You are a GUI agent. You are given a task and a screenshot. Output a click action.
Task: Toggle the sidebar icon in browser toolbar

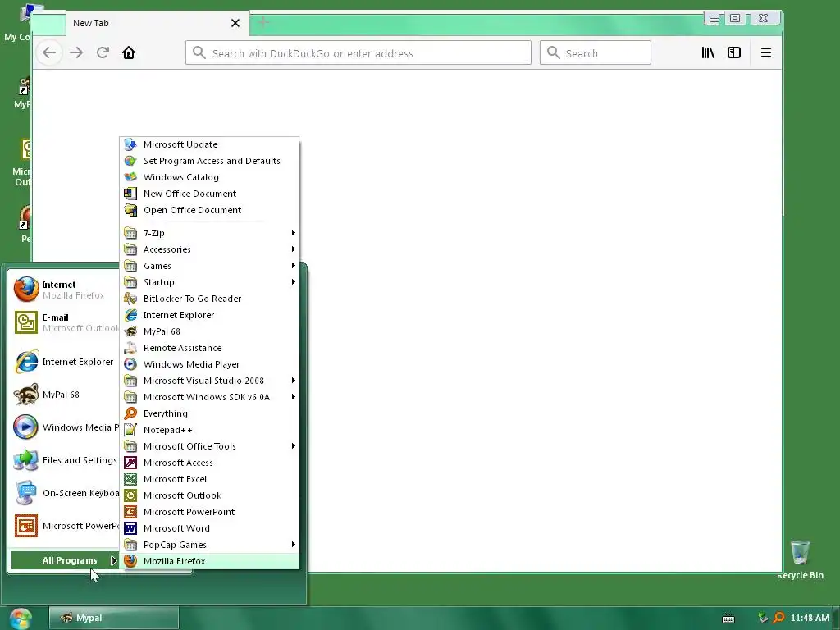pyautogui.click(x=734, y=52)
